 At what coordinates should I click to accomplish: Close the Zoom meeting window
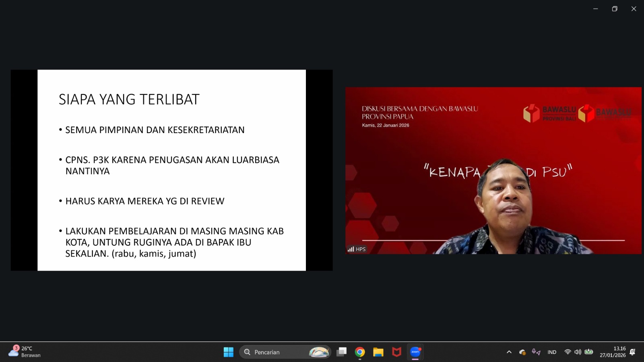634,9
